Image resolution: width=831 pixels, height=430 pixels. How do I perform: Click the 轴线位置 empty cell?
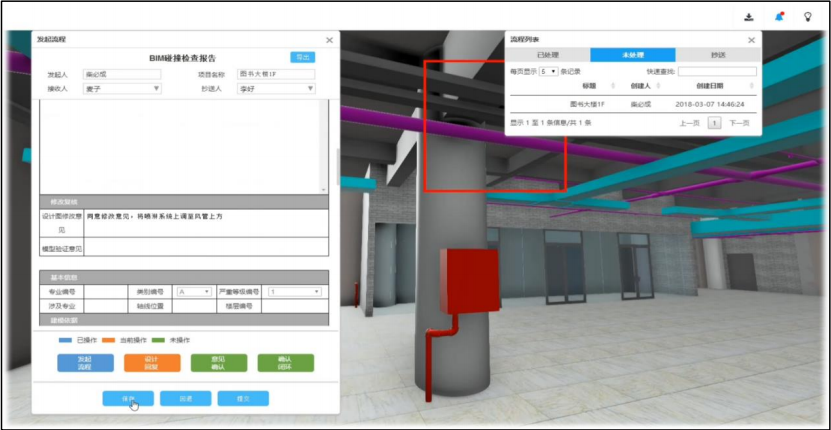tap(193, 306)
